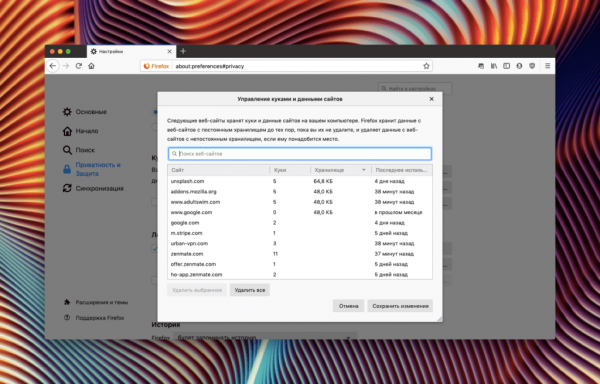600x384 pixels.
Task: Select the google.com row with 2 cookies
Action: point(300,223)
